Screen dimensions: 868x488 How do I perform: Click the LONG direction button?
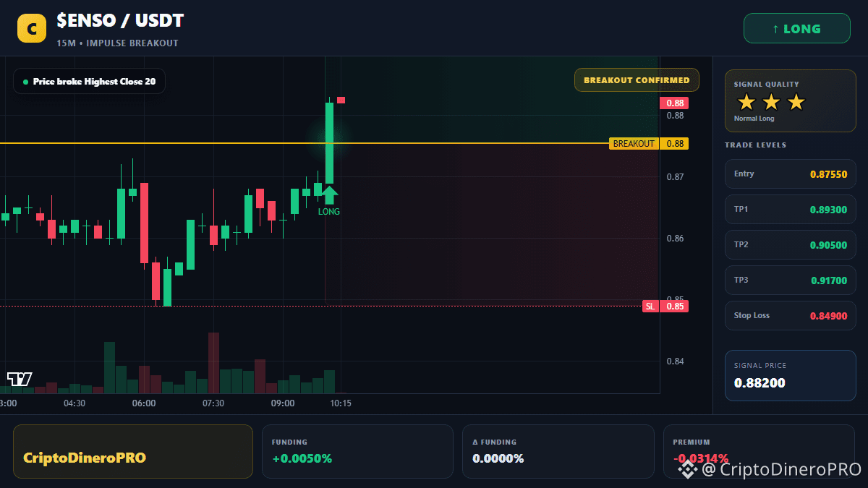[x=797, y=29]
